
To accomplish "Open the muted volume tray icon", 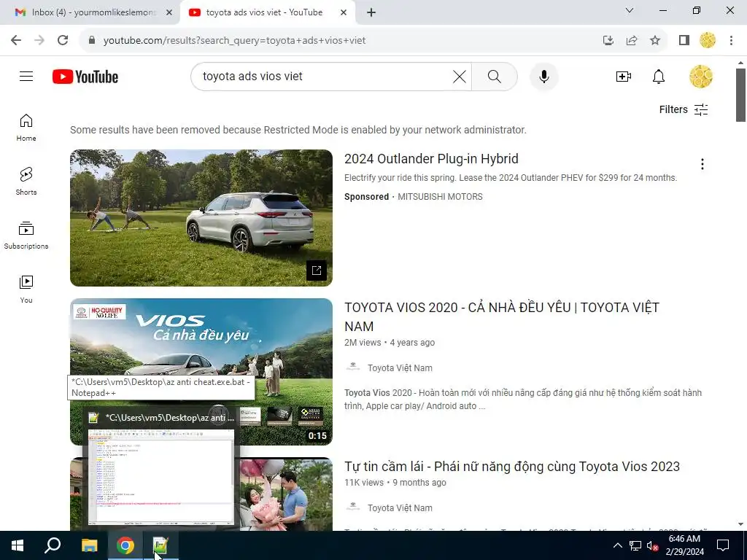I will coord(652,545).
